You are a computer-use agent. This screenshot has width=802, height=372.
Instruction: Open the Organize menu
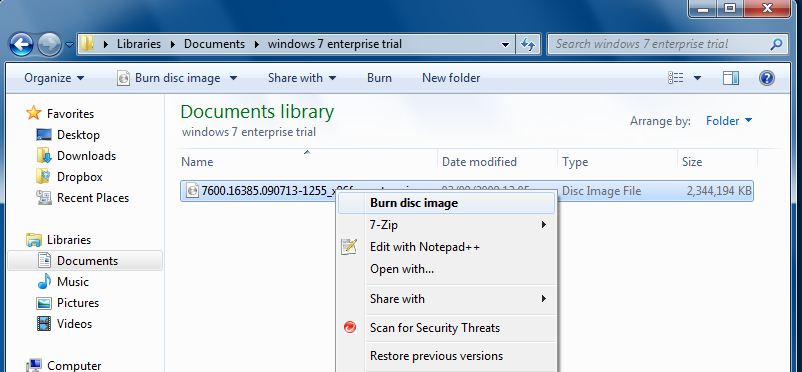pyautogui.click(x=54, y=78)
